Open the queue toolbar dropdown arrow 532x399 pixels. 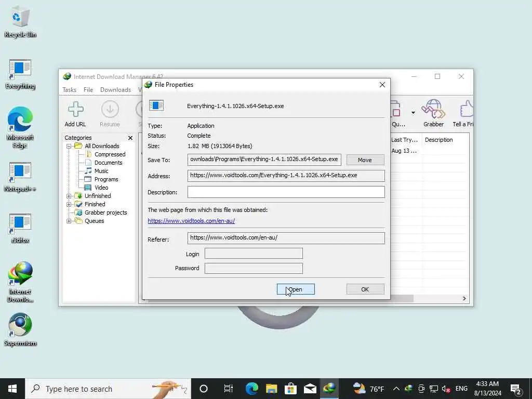[413, 113]
